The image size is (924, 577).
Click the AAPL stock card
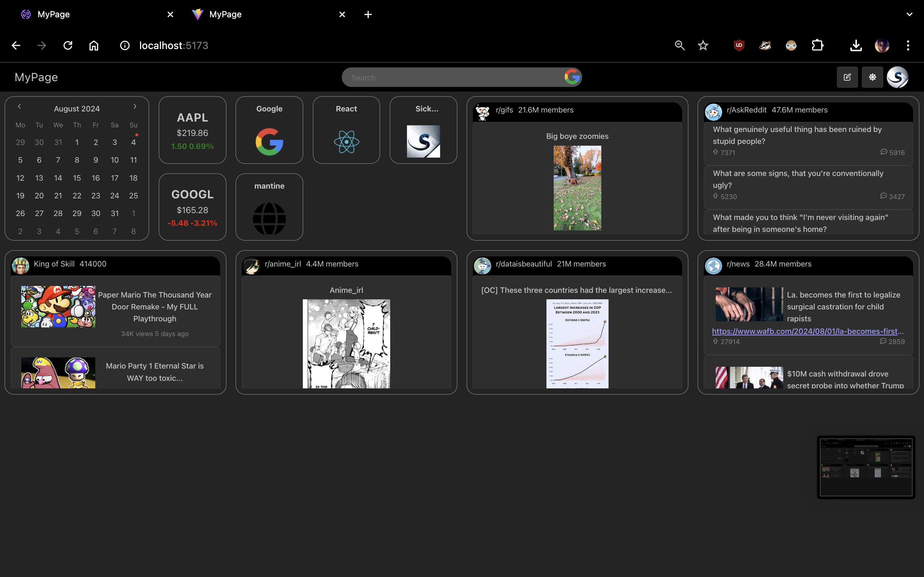tap(192, 130)
